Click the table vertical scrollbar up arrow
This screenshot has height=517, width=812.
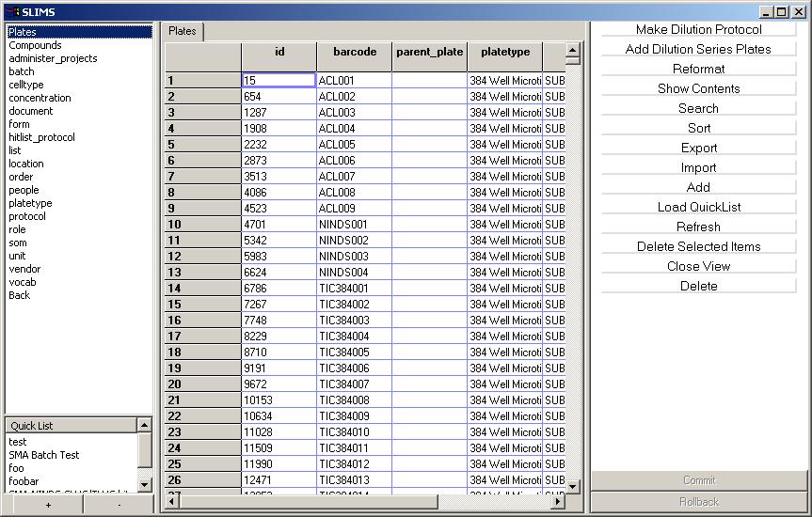[x=572, y=50]
